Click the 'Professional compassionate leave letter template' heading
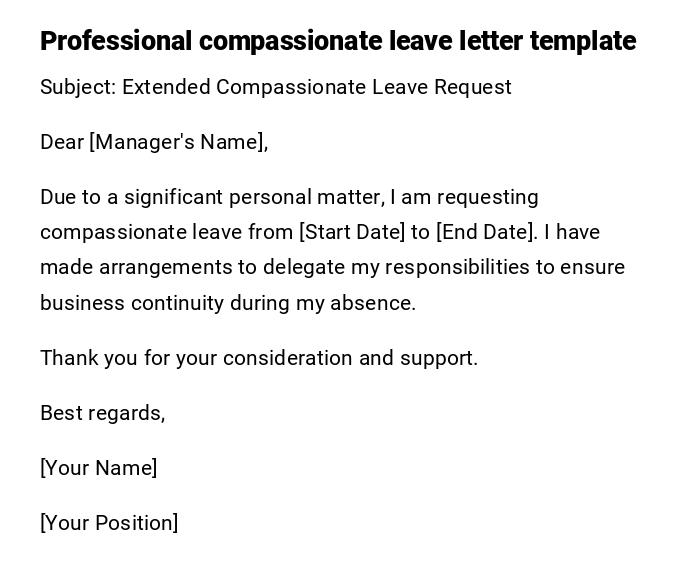The height and width of the screenshot is (586, 700). coord(338,41)
